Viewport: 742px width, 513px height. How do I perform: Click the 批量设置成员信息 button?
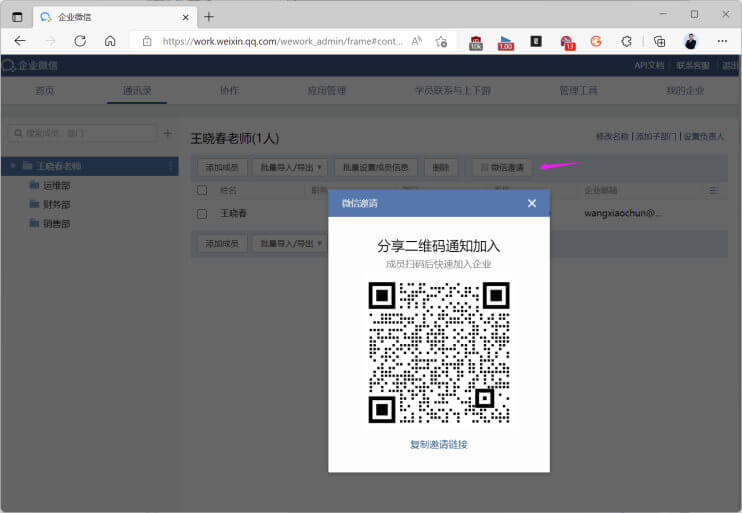click(x=376, y=168)
